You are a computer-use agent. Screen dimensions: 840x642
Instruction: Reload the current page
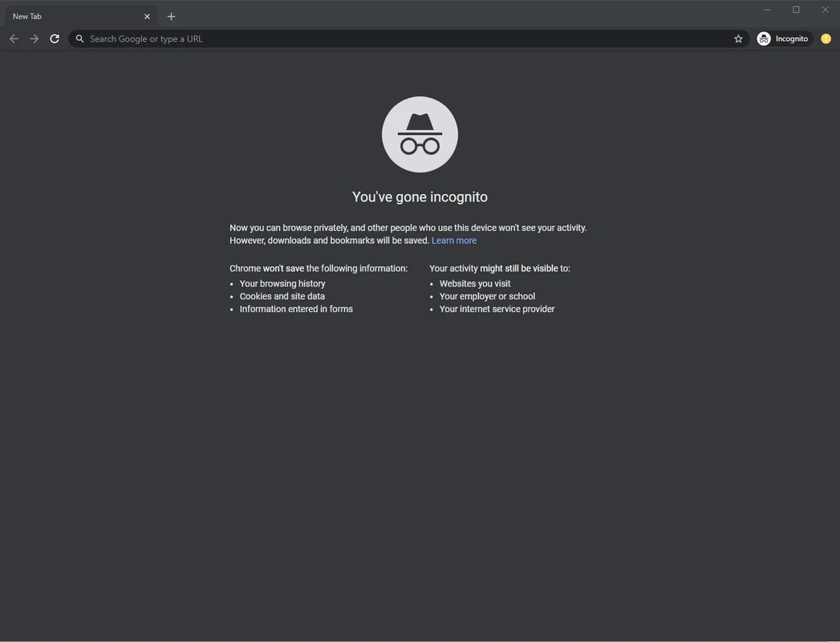[55, 39]
